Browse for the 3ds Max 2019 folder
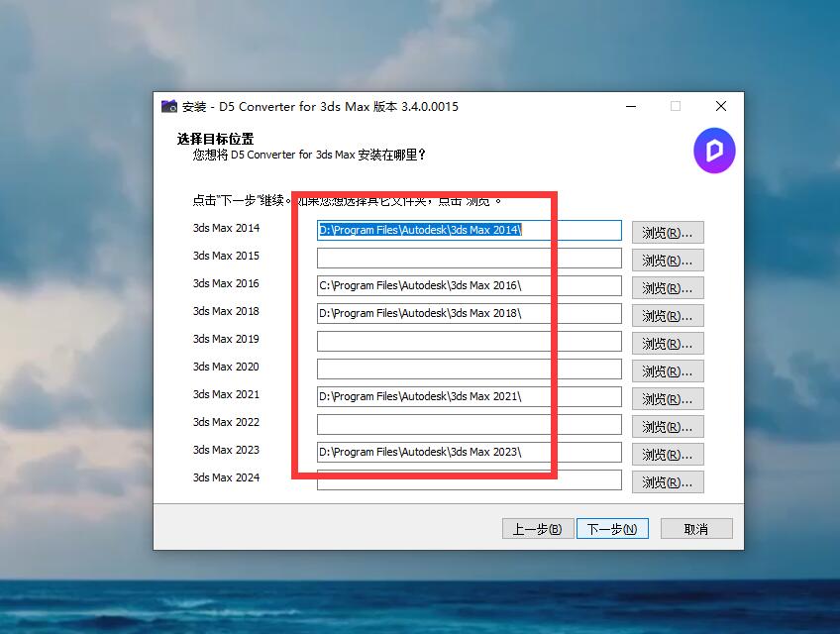840x634 pixels. point(668,344)
